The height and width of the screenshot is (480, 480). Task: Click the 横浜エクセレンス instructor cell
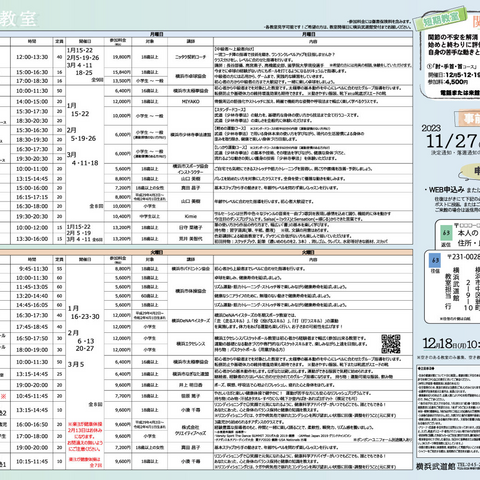pos(190,344)
